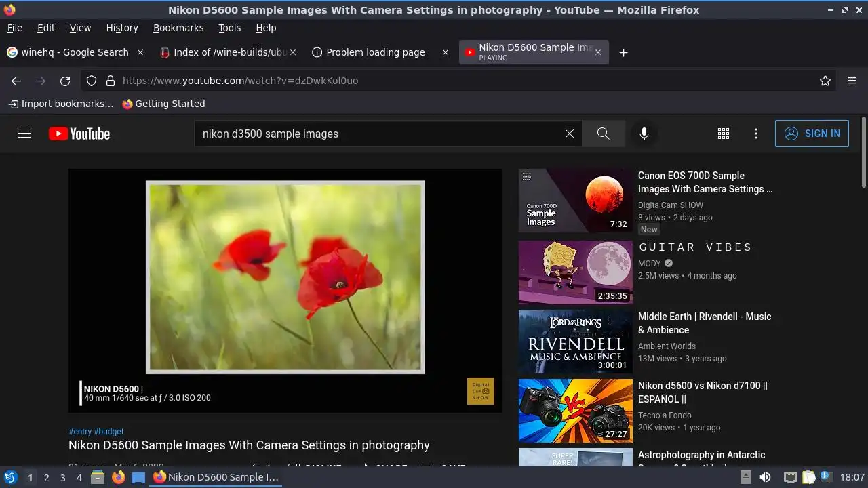Open the History menu
The width and height of the screenshot is (868, 488).
point(122,28)
